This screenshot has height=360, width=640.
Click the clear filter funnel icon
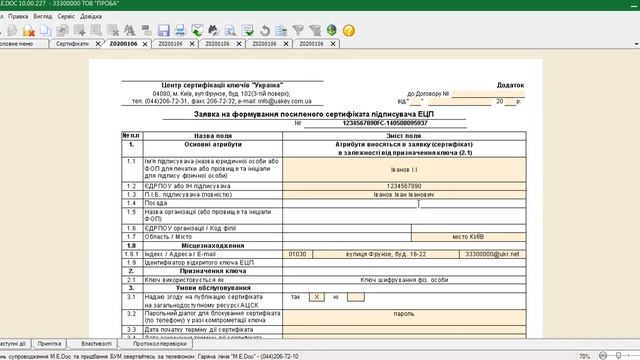315,31
